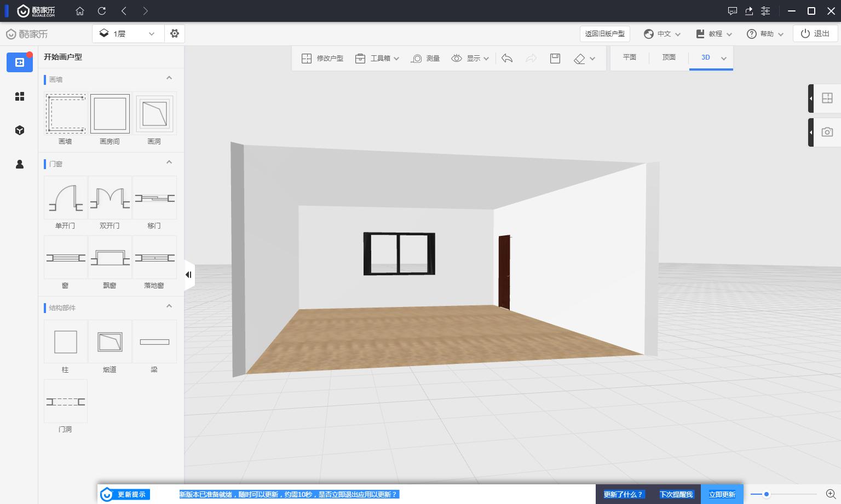The height and width of the screenshot is (504, 841).
Task: Collapse the left panel with arrow handle
Action: (x=188, y=275)
